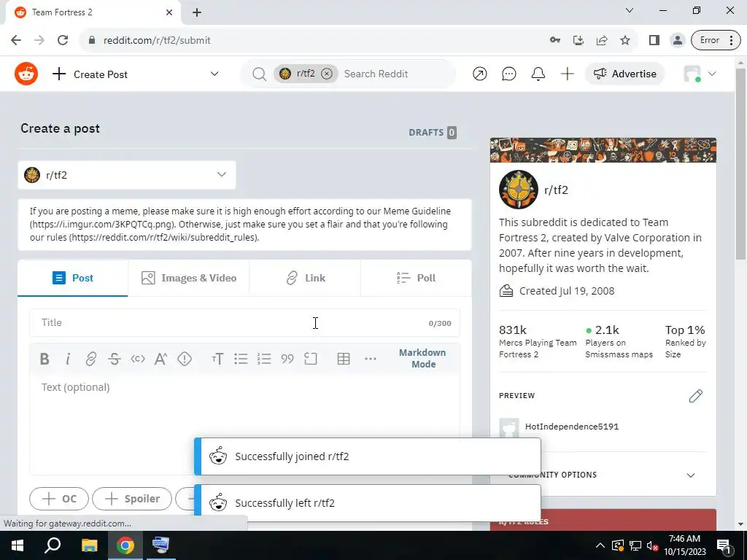The width and height of the screenshot is (747, 560).
Task: Apply inline code formatting
Action: tap(138, 359)
